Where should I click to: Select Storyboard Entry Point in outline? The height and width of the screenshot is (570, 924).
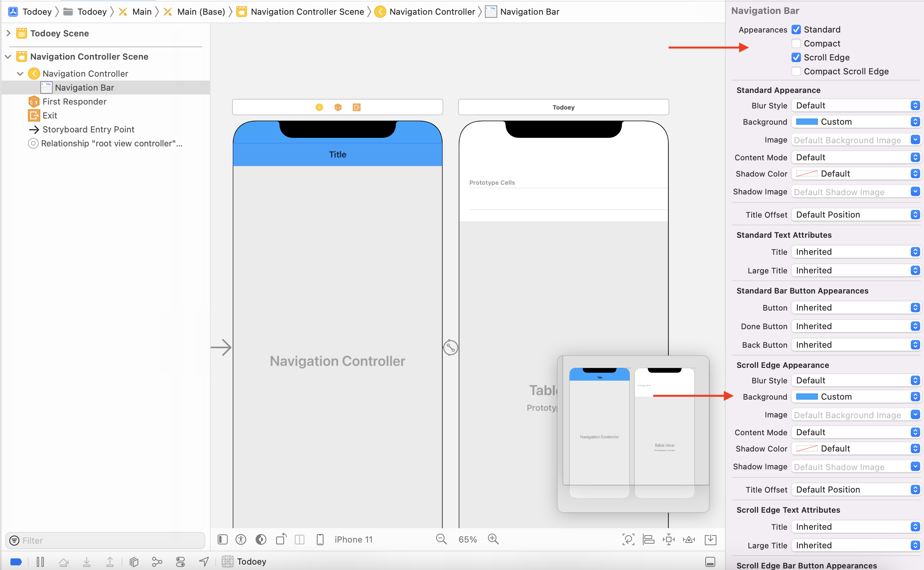tap(88, 129)
